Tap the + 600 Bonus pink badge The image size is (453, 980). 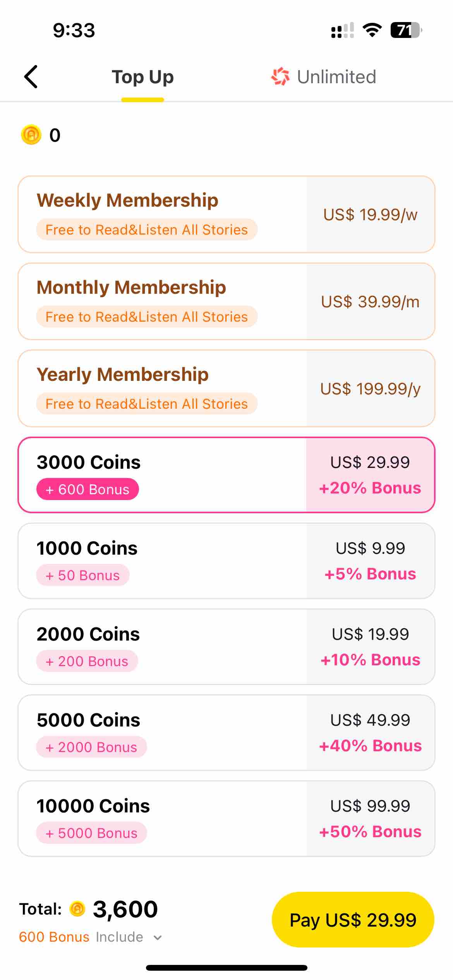(88, 489)
